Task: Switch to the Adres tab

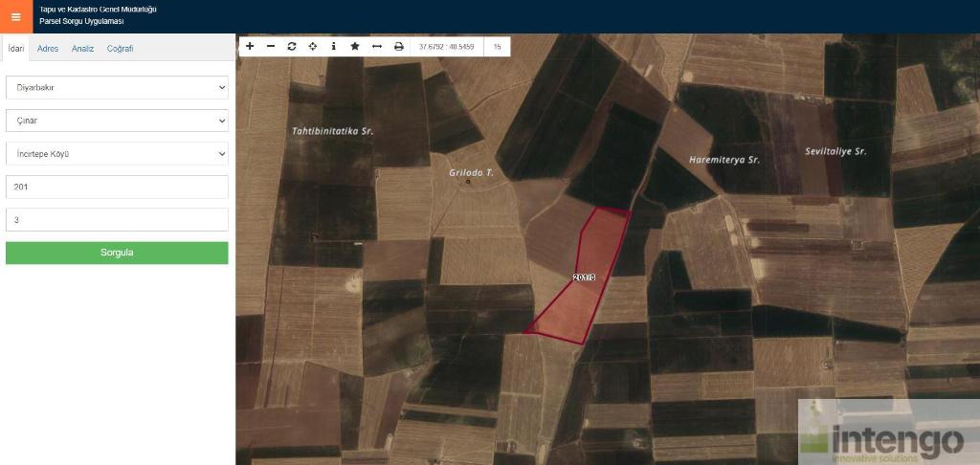Action: click(48, 48)
